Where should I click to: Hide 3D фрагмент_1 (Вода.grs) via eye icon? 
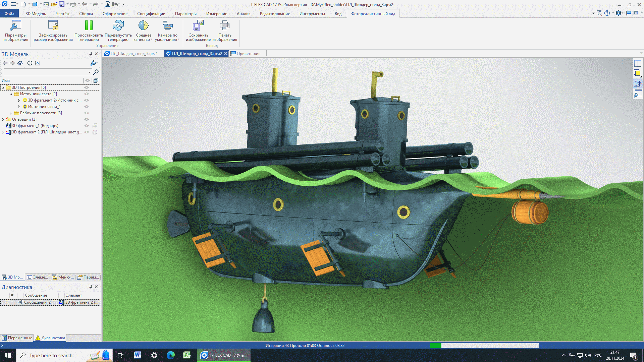click(87, 126)
